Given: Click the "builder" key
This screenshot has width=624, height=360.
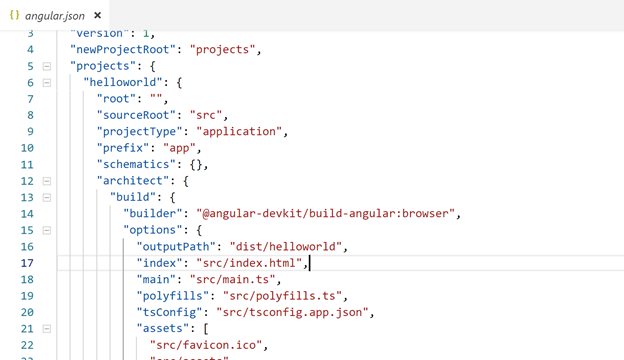Looking at the screenshot, I should coord(153,214).
